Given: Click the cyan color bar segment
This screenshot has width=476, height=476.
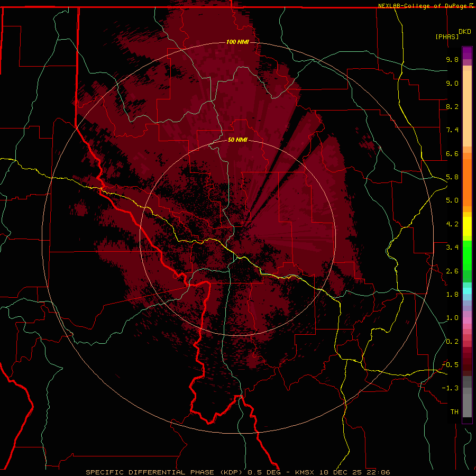Looking at the screenshot, I should (x=467, y=291).
